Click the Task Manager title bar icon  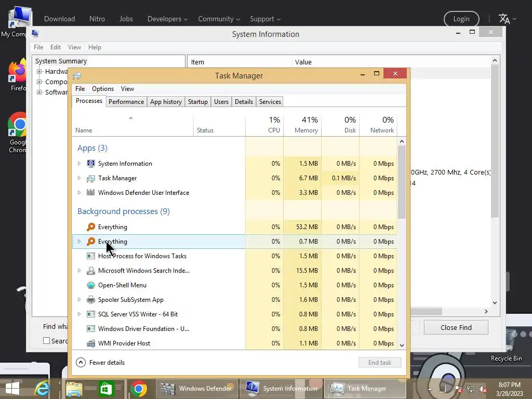click(x=77, y=75)
